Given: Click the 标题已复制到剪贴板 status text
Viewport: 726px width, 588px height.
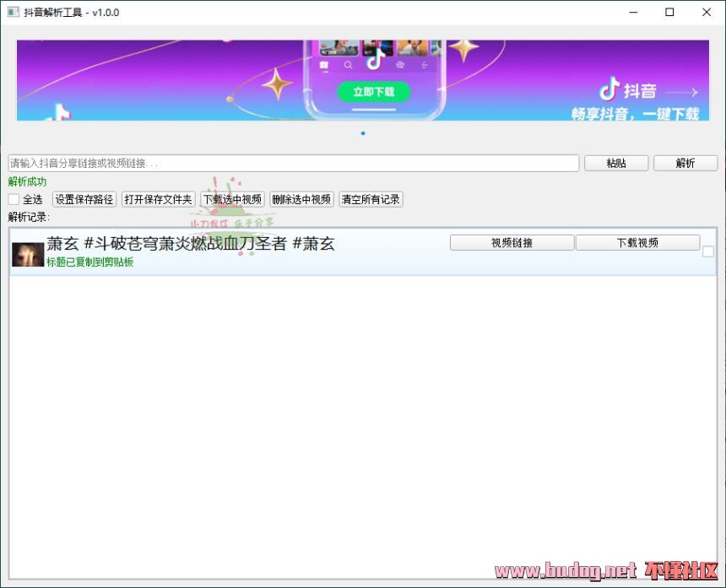Looking at the screenshot, I should (x=89, y=262).
